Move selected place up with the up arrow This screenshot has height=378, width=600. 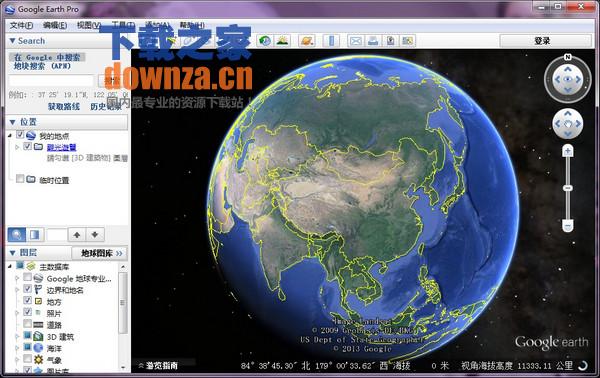tap(77, 235)
